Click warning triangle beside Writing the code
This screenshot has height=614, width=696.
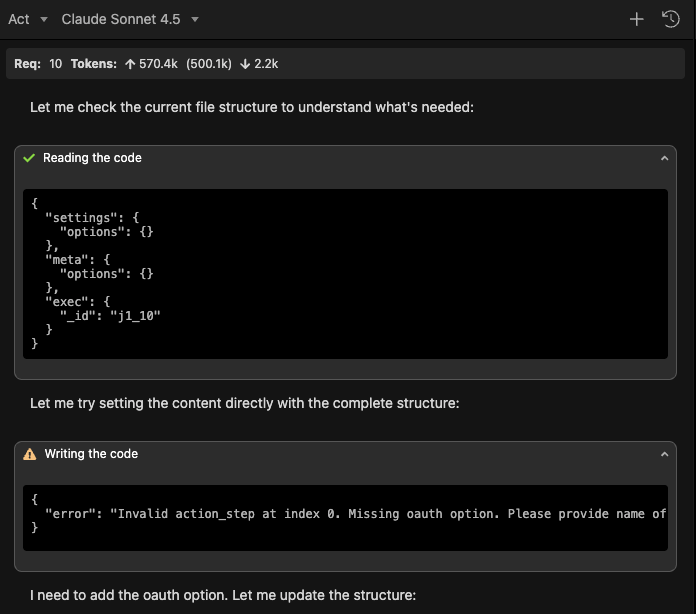30,454
